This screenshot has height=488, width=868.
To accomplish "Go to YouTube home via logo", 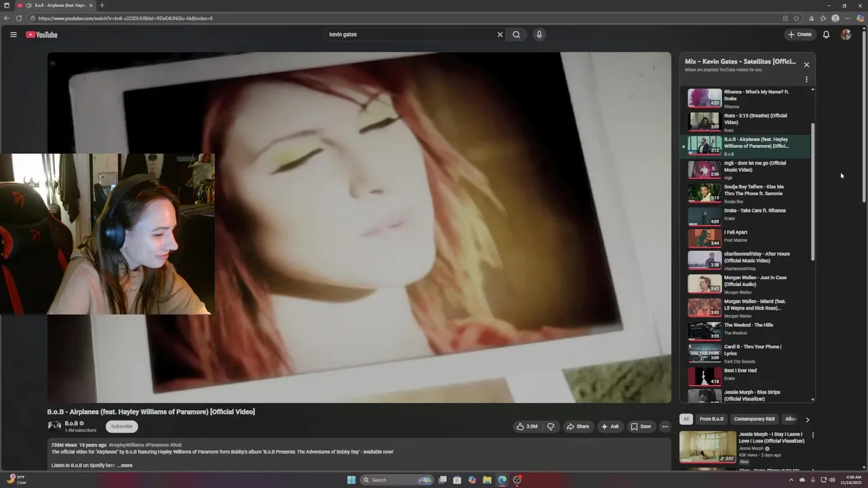I will tap(42, 35).
